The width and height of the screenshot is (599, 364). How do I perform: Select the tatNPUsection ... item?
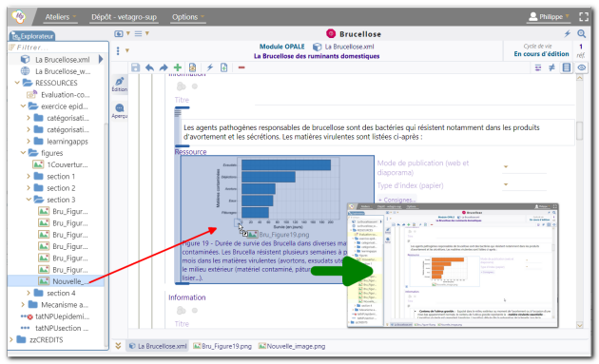point(62,328)
